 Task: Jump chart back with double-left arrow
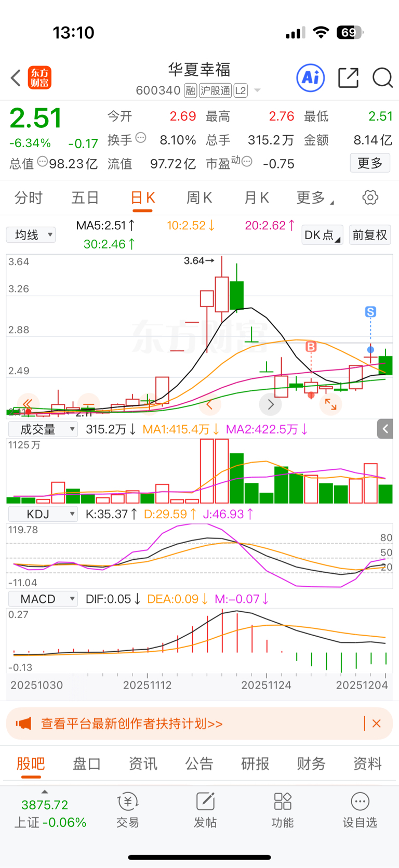coord(28,404)
